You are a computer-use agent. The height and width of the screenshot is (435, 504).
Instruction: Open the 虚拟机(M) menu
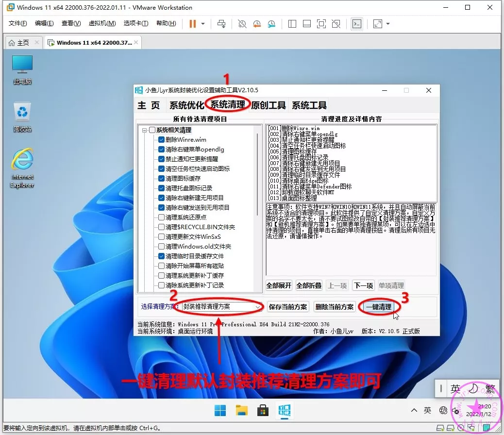(x=102, y=23)
